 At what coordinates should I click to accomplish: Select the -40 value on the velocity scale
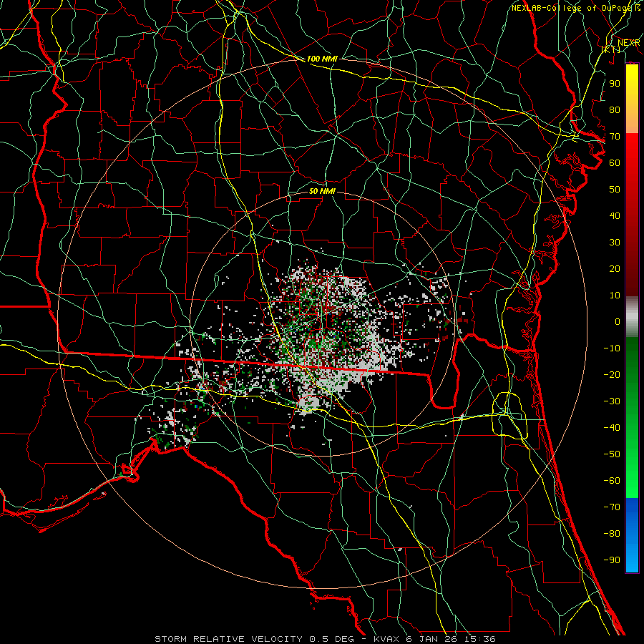point(612,428)
